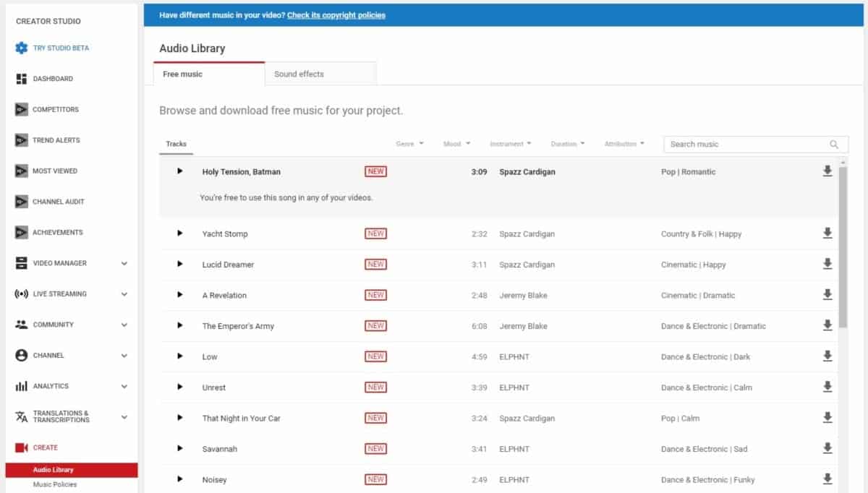Click the Try Studio Beta gear icon
This screenshot has width=868, height=493.
point(22,48)
